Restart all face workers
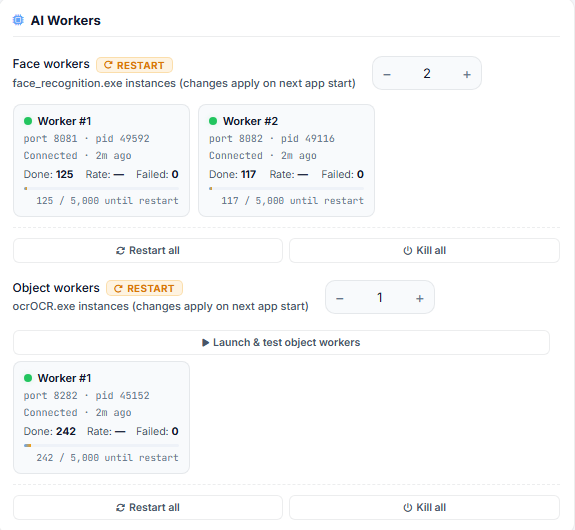The height and width of the screenshot is (530, 575). (148, 251)
